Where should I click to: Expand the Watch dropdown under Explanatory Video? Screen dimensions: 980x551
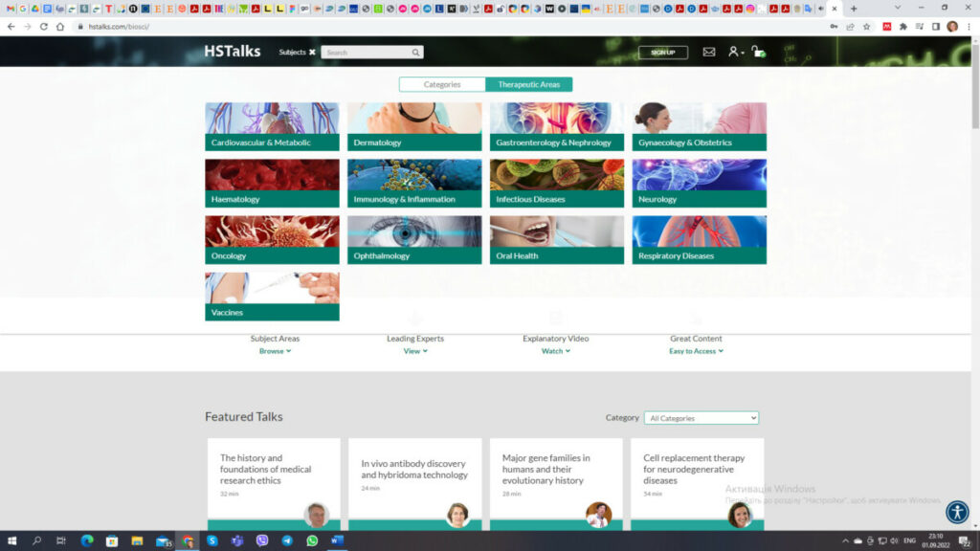coord(555,351)
